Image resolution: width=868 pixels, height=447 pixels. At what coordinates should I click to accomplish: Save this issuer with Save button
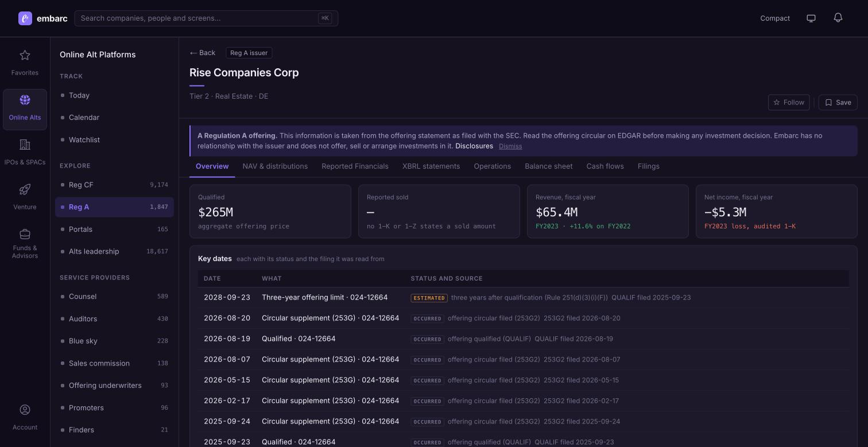[x=838, y=102]
